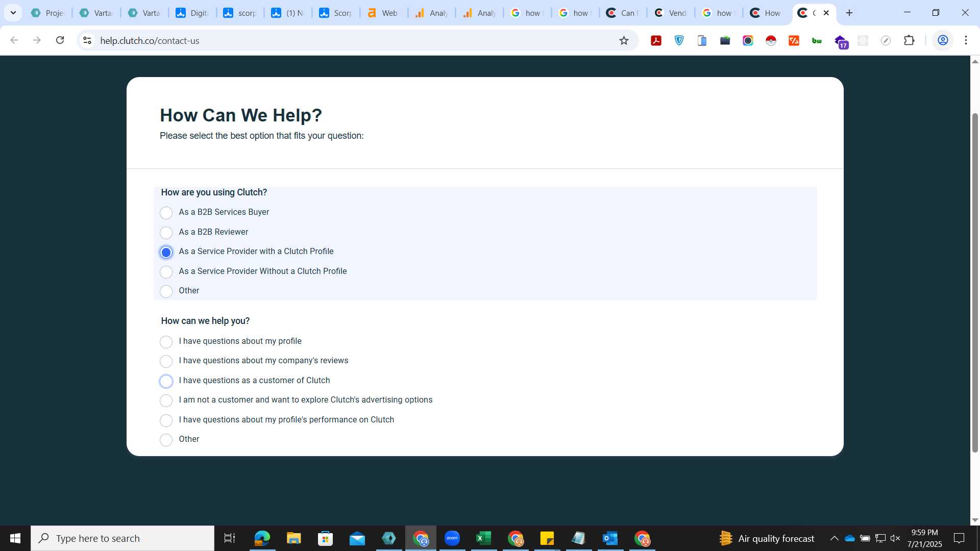Click the scrollbar down arrow
Viewport: 980px width, 551px height.
click(x=975, y=520)
